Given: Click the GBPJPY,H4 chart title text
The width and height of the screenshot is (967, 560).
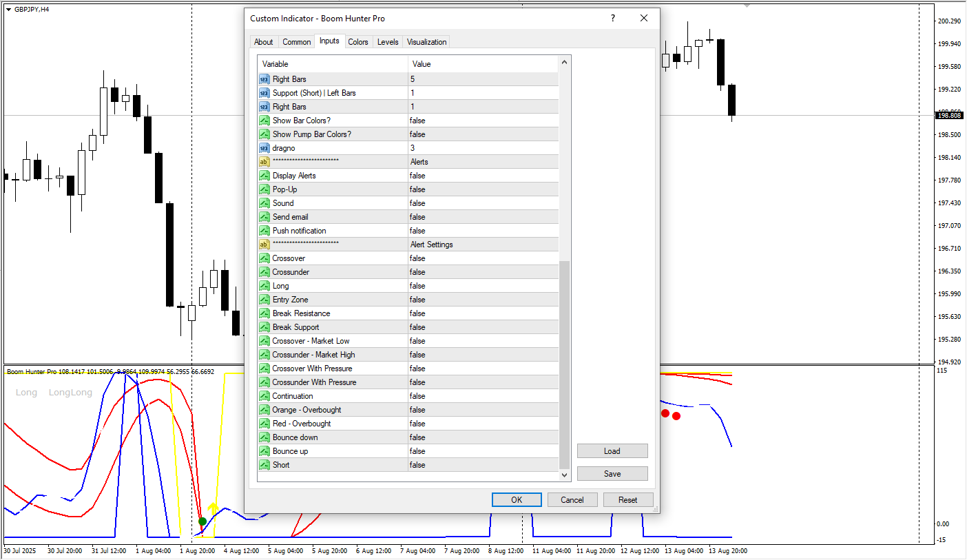Looking at the screenshot, I should (32, 9).
